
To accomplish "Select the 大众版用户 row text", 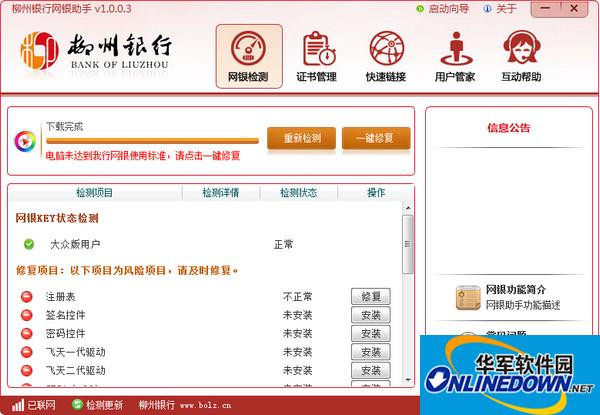I will 75,244.
